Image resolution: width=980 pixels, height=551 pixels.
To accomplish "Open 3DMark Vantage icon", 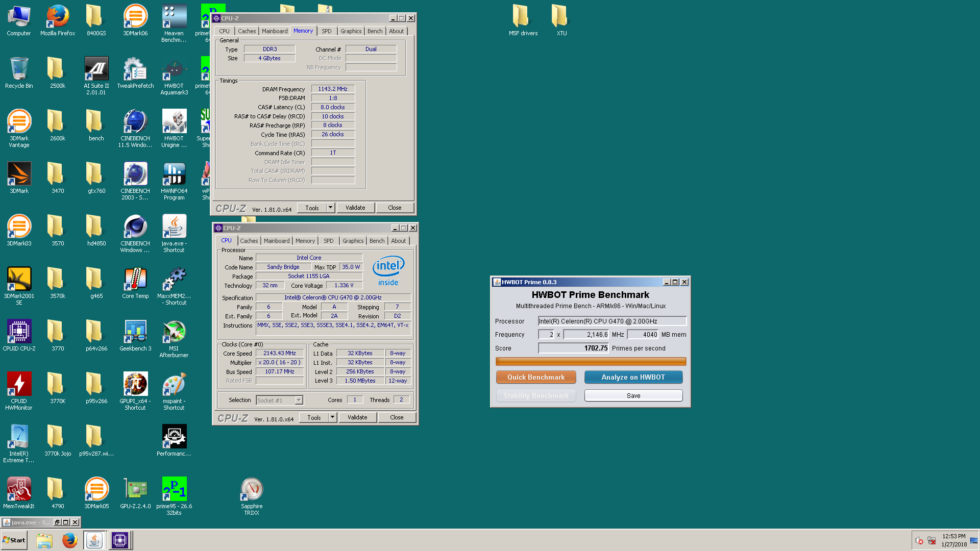I will pos(19,129).
